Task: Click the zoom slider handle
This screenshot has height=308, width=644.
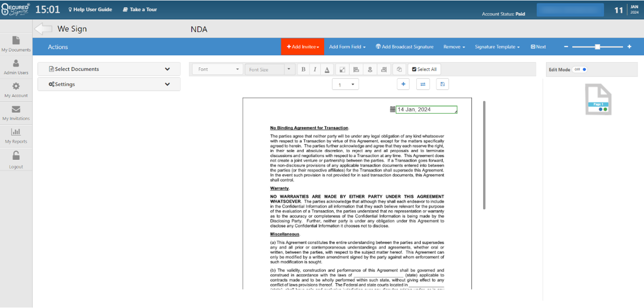Action: (597, 47)
